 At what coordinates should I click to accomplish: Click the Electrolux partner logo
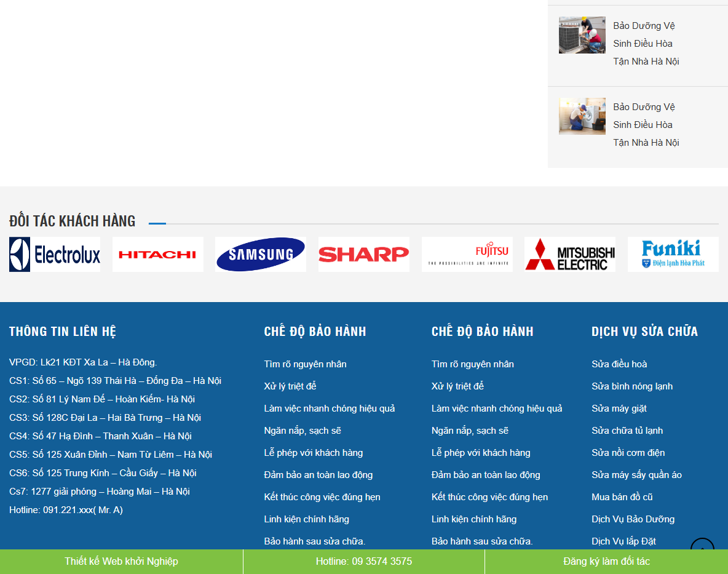(55, 255)
